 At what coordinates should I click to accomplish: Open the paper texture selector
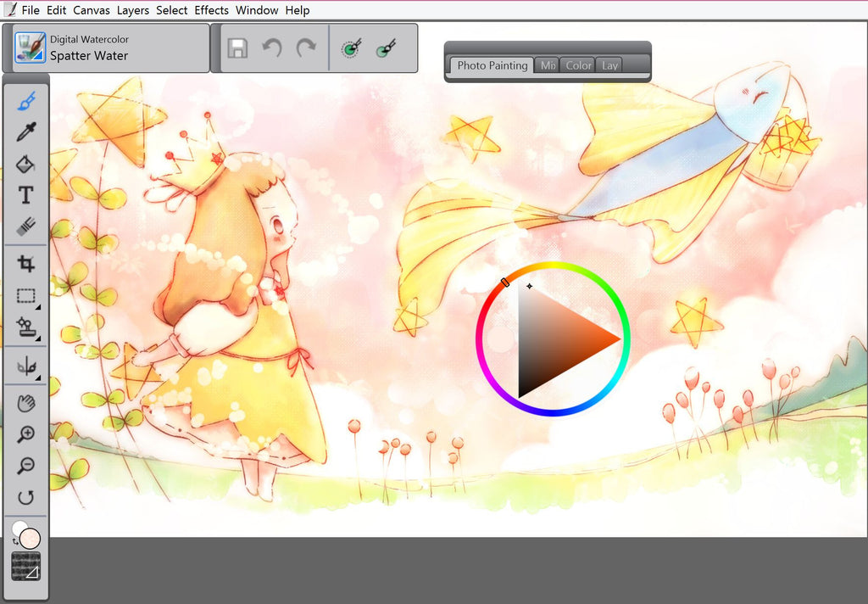[26, 567]
